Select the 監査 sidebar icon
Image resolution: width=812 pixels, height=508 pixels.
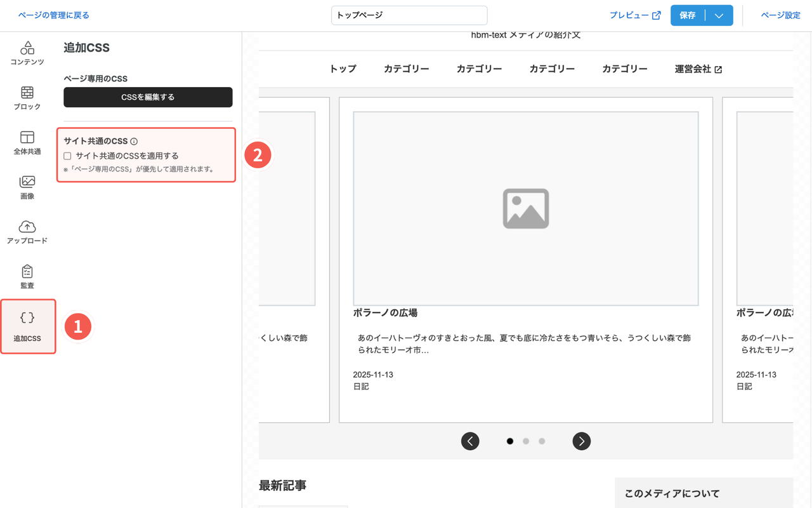(x=27, y=277)
